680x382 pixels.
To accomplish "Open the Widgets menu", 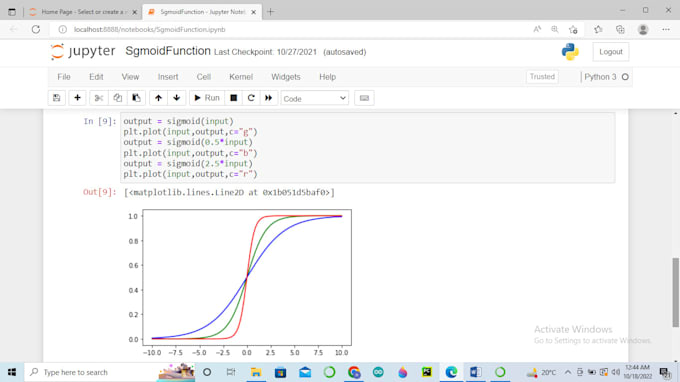I will tap(285, 77).
